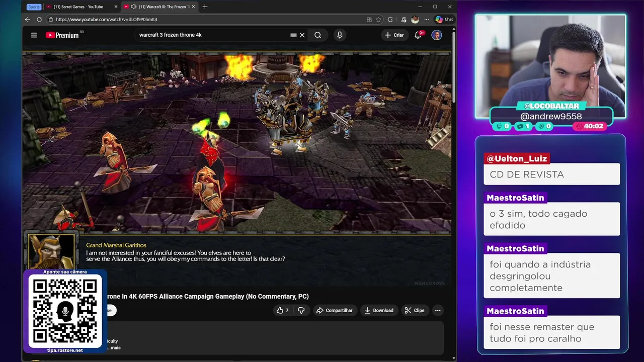This screenshot has height=362, width=644.
Task: Click the @LOCOBALTAR overlay label
Action: [551, 106]
